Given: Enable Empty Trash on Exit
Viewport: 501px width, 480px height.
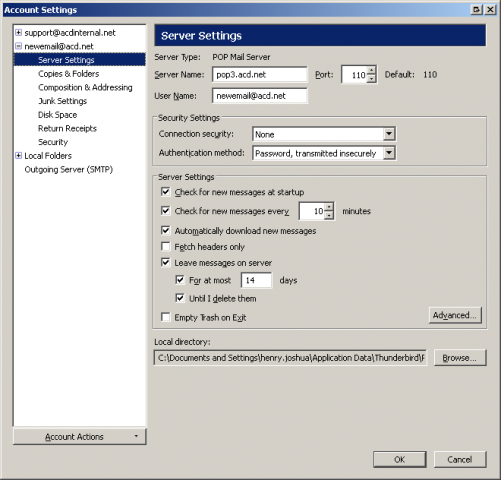Looking at the screenshot, I should (166, 317).
